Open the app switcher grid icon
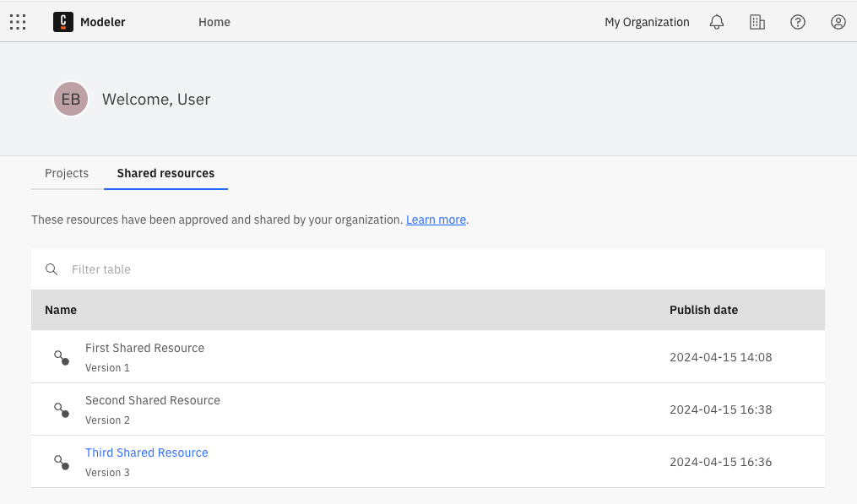Image resolution: width=857 pixels, height=504 pixels. click(x=18, y=22)
